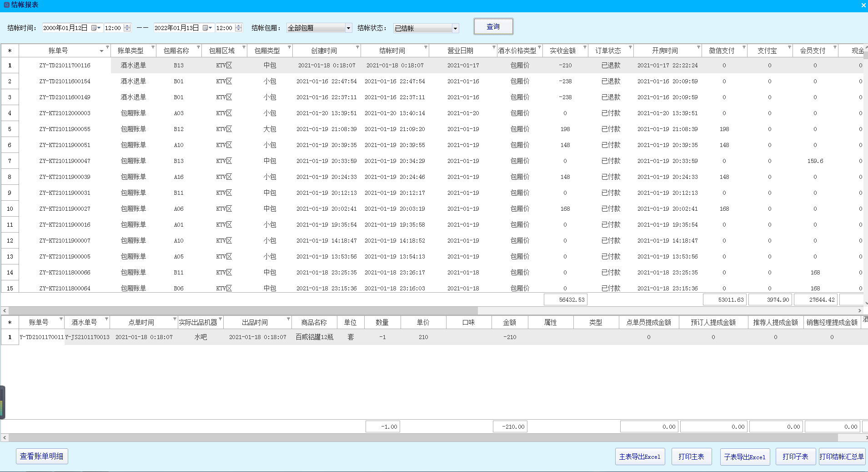Click the 商品名称 sub-table column header

[x=314, y=322]
